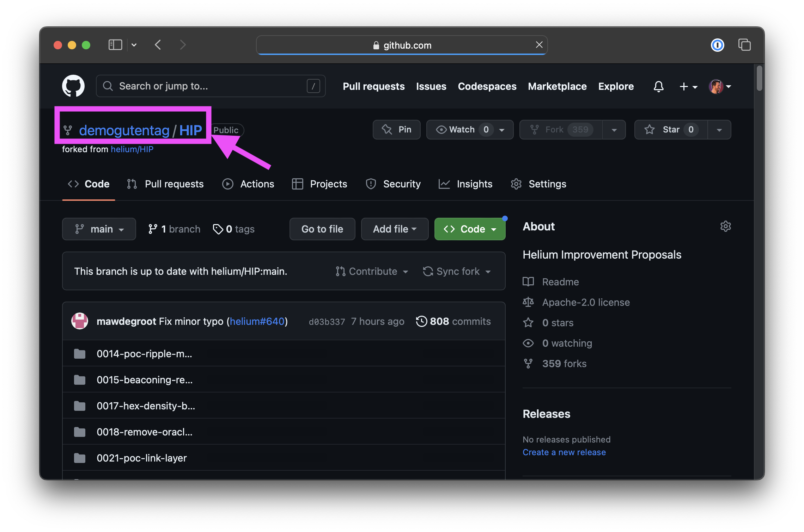Toggle Safari sidebar icon
Image resolution: width=804 pixels, height=532 pixels.
115,45
